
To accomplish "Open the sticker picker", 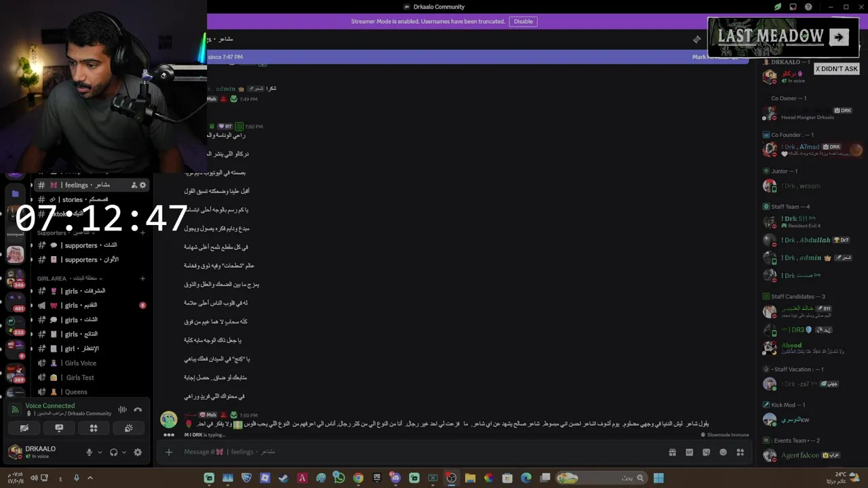I will (x=706, y=452).
